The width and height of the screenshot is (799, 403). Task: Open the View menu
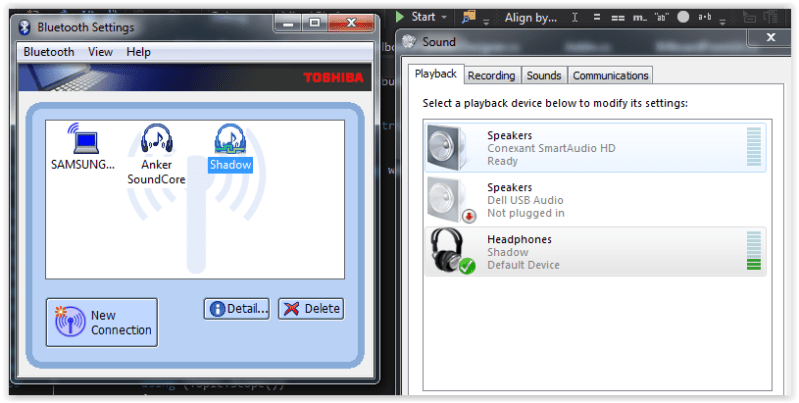tap(100, 52)
